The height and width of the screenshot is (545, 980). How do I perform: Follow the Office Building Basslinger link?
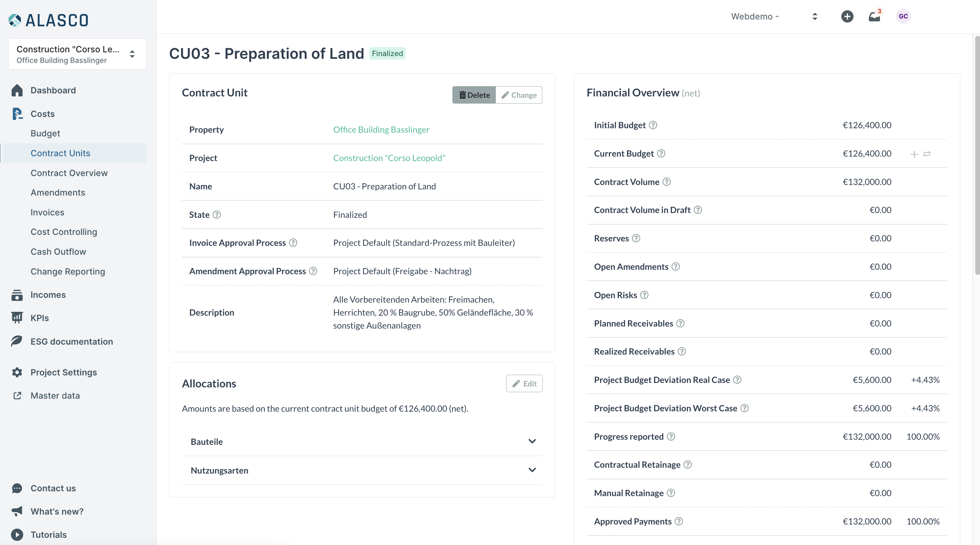pyautogui.click(x=381, y=130)
